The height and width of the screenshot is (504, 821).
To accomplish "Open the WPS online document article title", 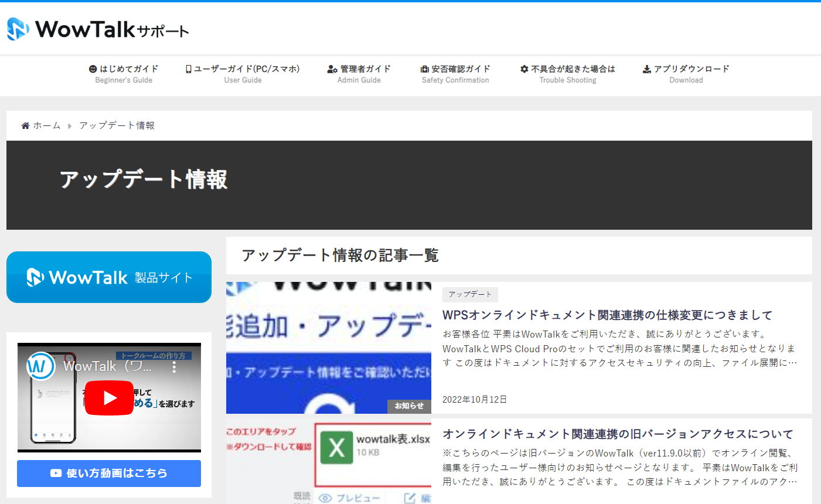I will [x=607, y=315].
